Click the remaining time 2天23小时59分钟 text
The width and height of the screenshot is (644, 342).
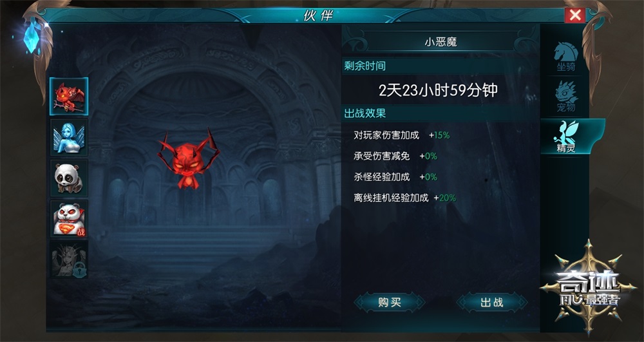[x=438, y=91]
